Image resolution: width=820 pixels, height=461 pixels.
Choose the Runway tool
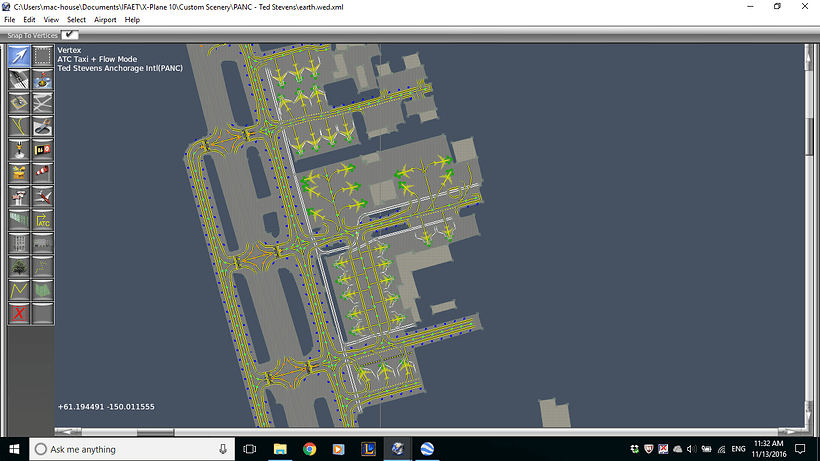pyautogui.click(x=19, y=79)
